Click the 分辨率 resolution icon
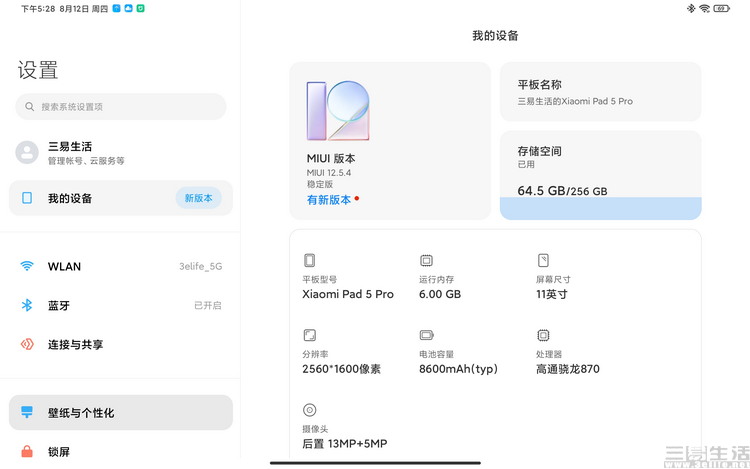The width and height of the screenshot is (750, 469). (309, 335)
